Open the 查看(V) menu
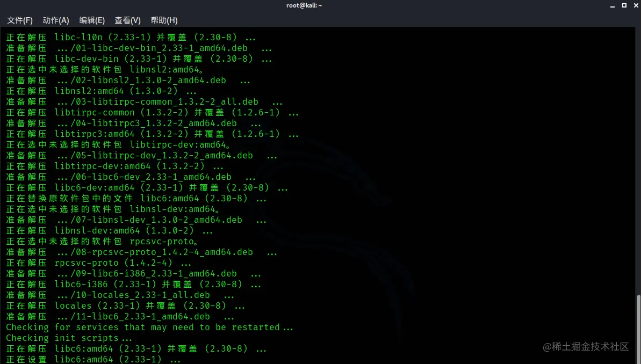The height and width of the screenshot is (364, 641). pyautogui.click(x=127, y=20)
